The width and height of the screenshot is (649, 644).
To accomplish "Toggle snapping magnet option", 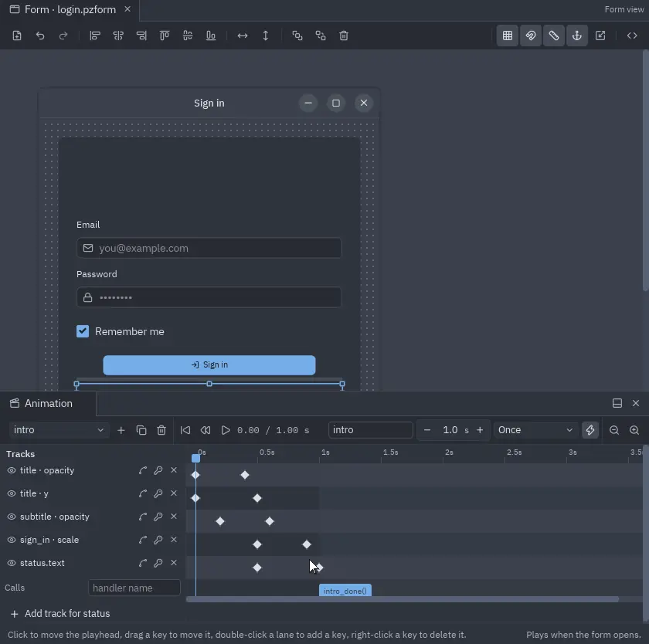I will pyautogui.click(x=531, y=36).
